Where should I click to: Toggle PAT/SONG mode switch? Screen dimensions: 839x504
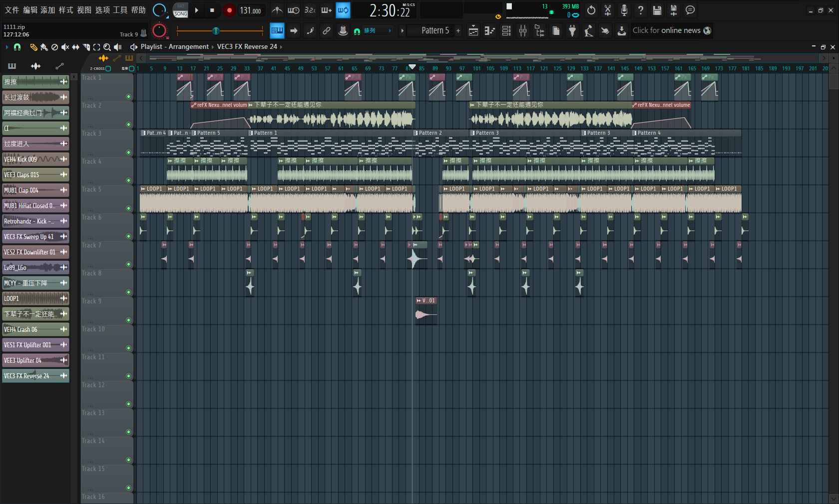pyautogui.click(x=180, y=10)
